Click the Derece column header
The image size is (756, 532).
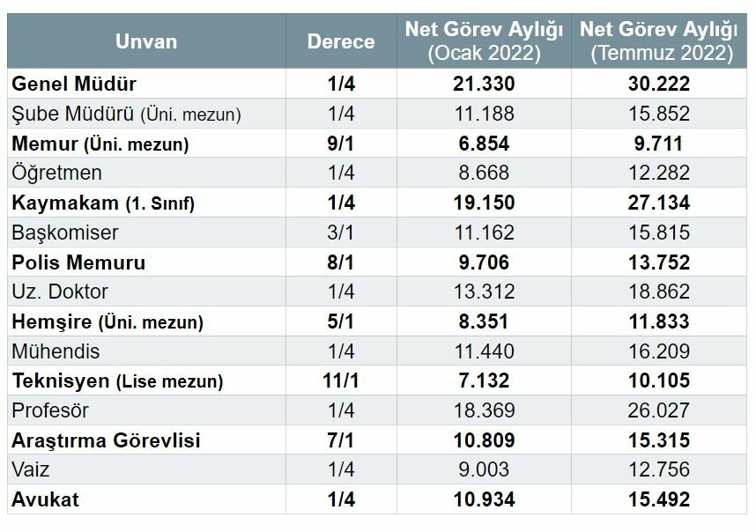pos(341,41)
